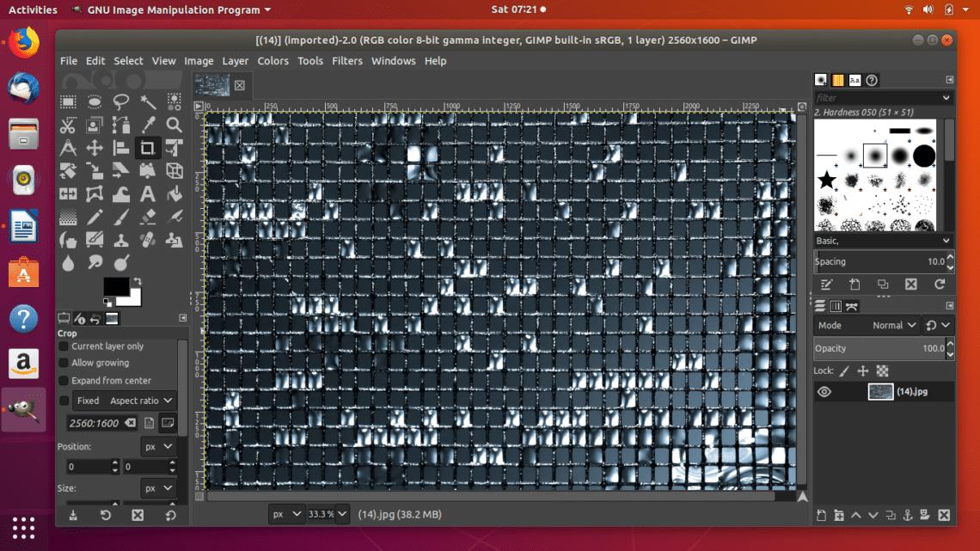The width and height of the screenshot is (980, 551).
Task: Select the Scissors Select tool
Action: tap(68, 125)
